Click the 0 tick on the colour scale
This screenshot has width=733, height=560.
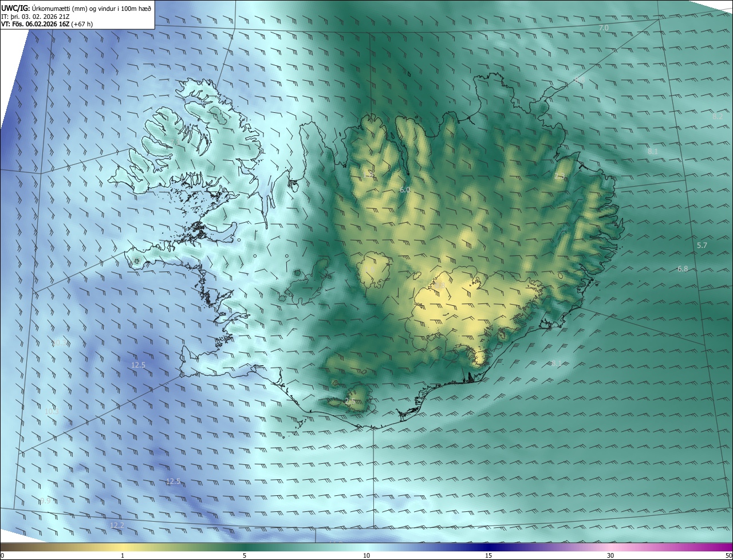[x=2, y=555]
